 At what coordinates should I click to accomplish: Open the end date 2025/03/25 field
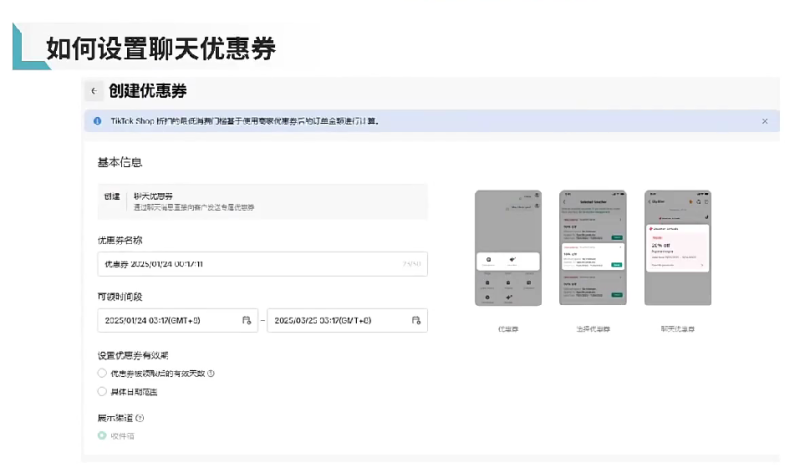click(347, 321)
